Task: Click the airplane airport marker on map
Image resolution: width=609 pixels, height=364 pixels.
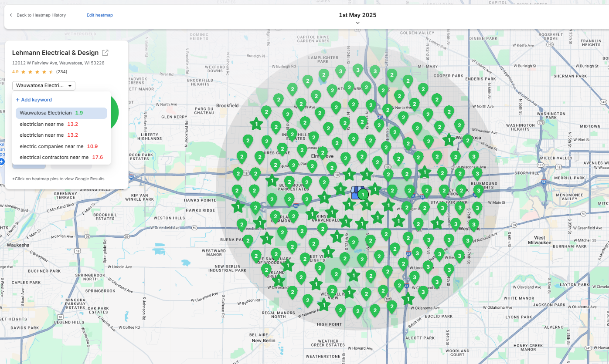Action: point(2,162)
